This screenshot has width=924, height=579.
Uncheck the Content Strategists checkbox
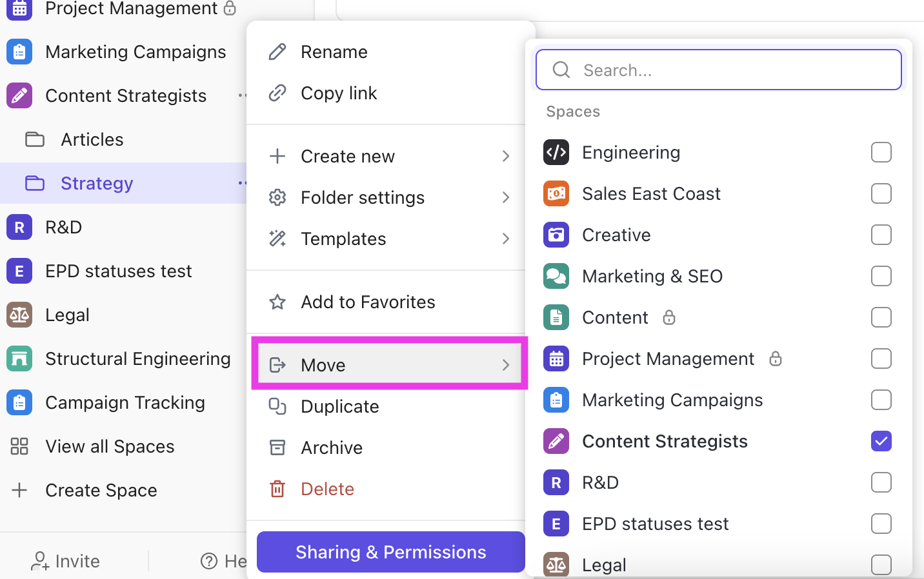pos(881,442)
